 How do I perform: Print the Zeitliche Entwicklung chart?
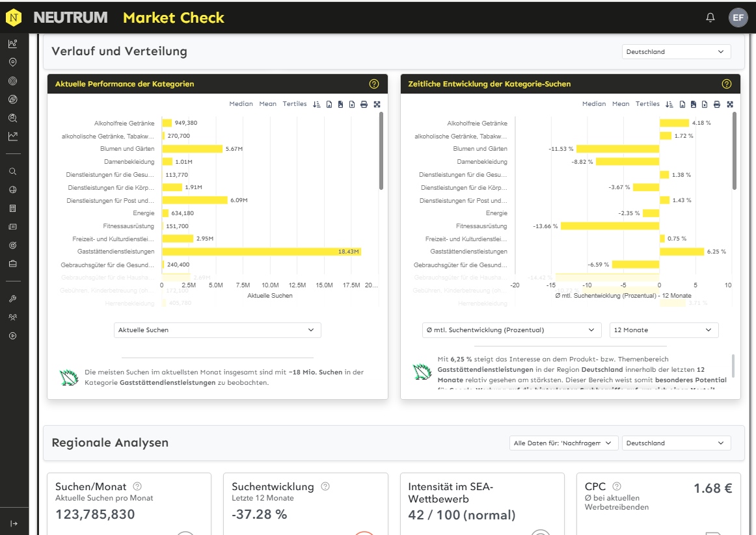tap(717, 104)
